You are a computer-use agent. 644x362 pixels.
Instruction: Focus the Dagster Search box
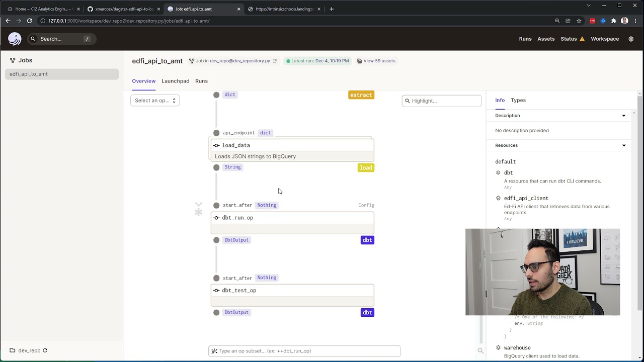tap(61, 39)
